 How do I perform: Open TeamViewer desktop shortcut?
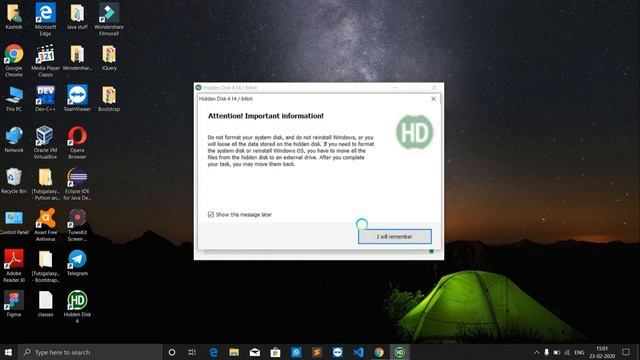[77, 98]
